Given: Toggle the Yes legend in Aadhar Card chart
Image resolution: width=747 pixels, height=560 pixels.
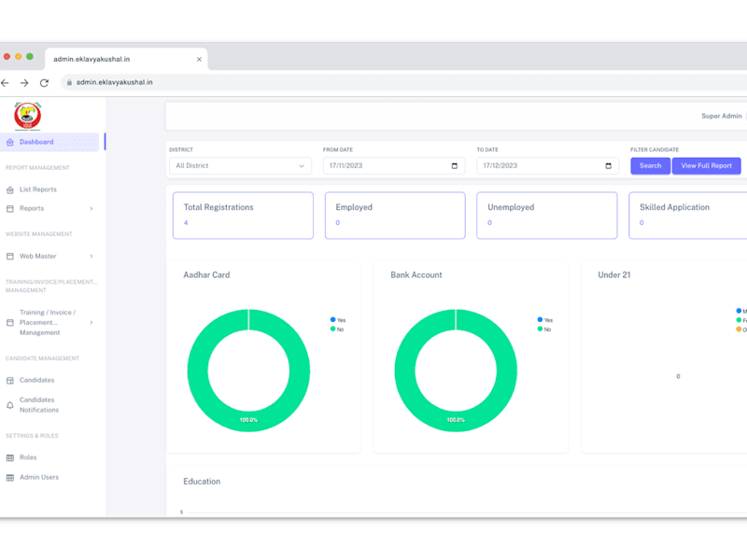Looking at the screenshot, I should (338, 320).
